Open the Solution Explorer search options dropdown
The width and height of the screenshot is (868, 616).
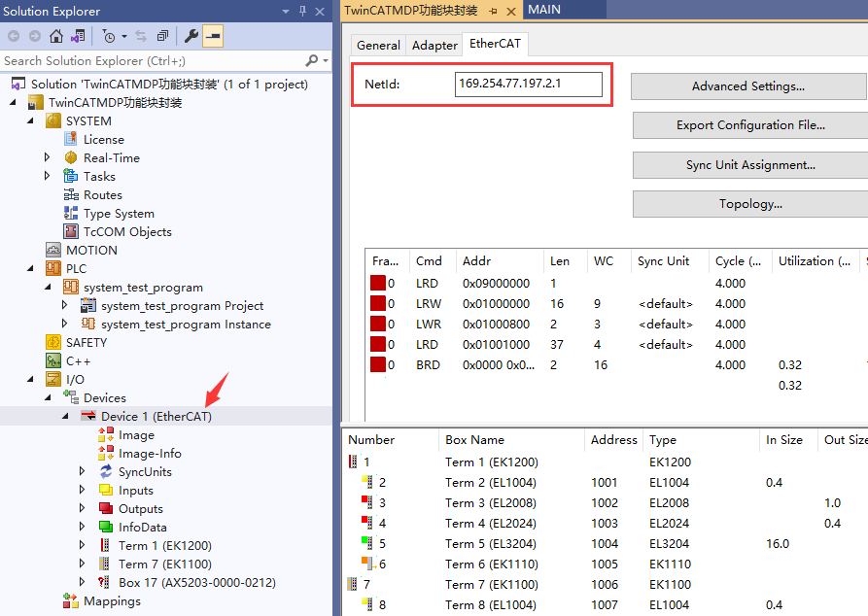tap(326, 60)
